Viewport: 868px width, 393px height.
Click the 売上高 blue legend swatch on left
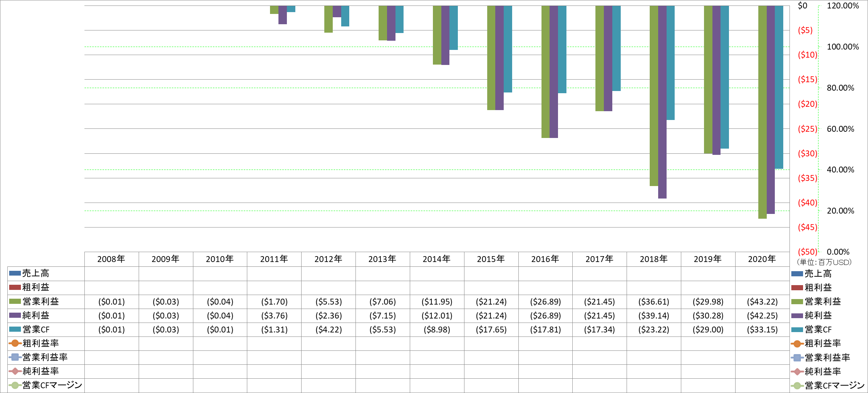(15, 273)
